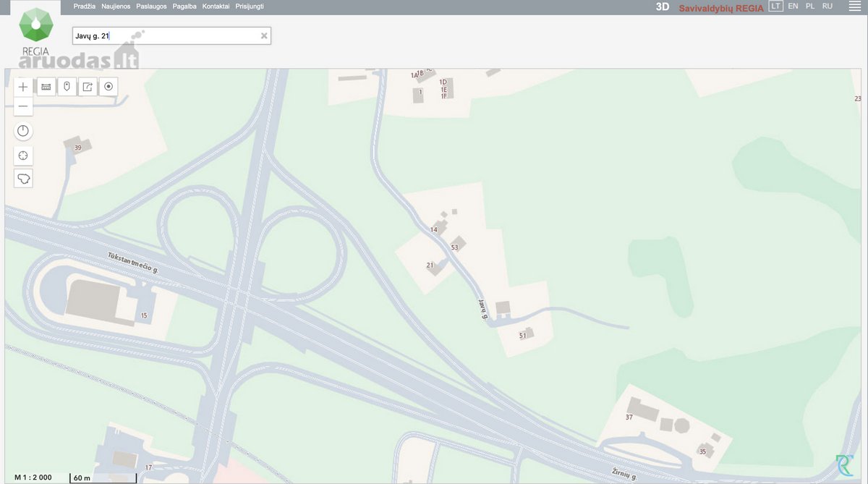Click the Prisijungti login link

click(x=250, y=6)
